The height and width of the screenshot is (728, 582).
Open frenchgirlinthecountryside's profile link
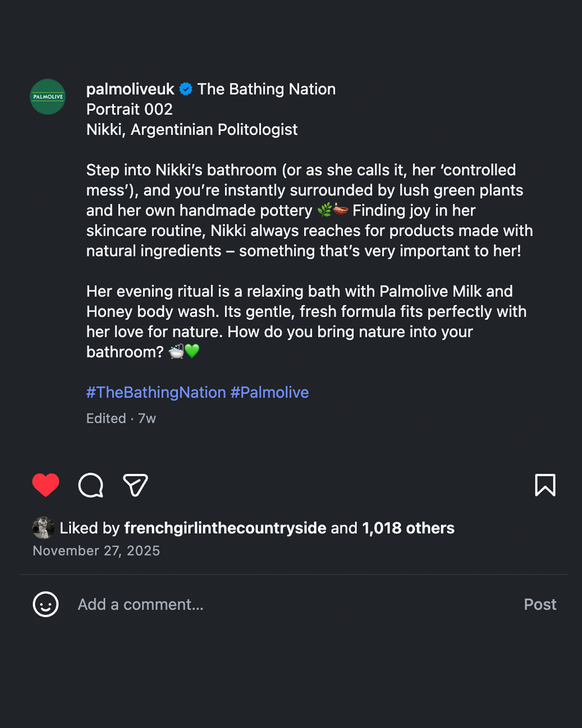tap(225, 528)
